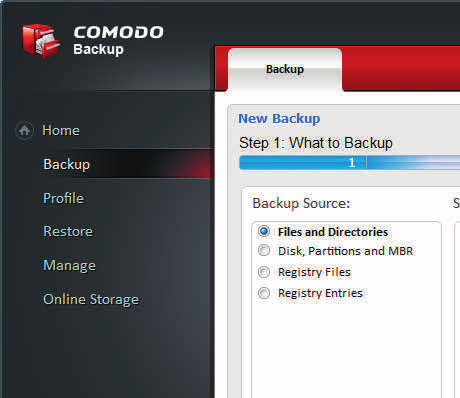460x398 pixels.
Task: Click the Home house icon in sidebar
Action: click(x=24, y=130)
